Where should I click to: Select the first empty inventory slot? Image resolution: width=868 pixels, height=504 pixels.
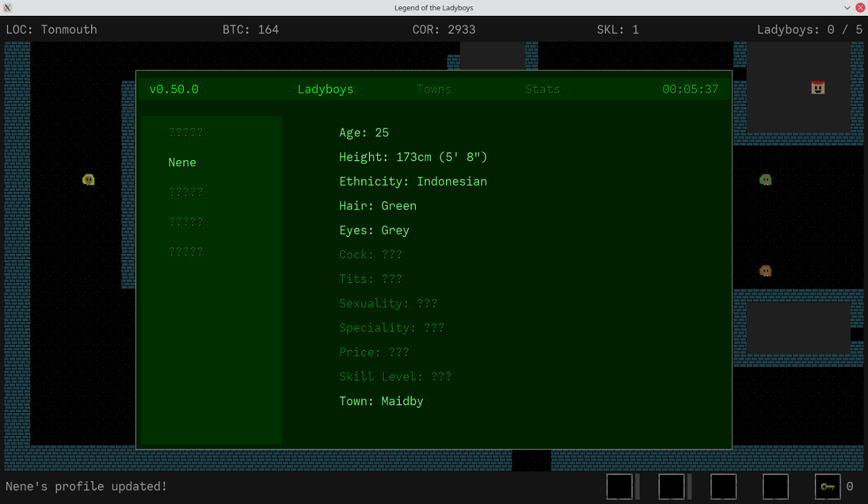619,487
